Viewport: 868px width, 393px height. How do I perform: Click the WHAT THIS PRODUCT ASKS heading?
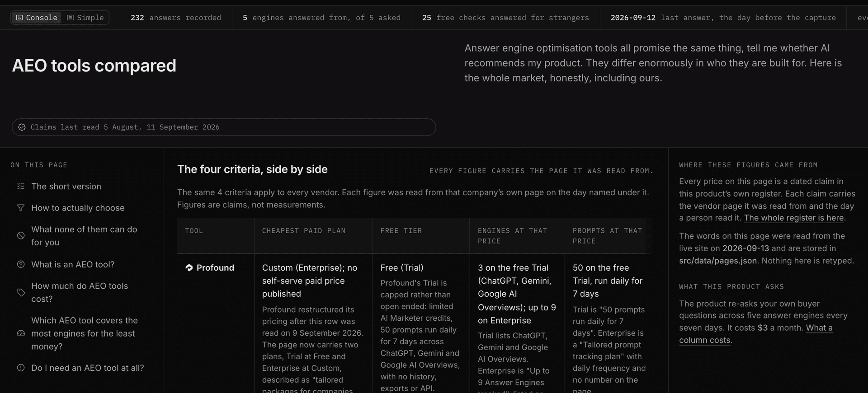[731, 287]
